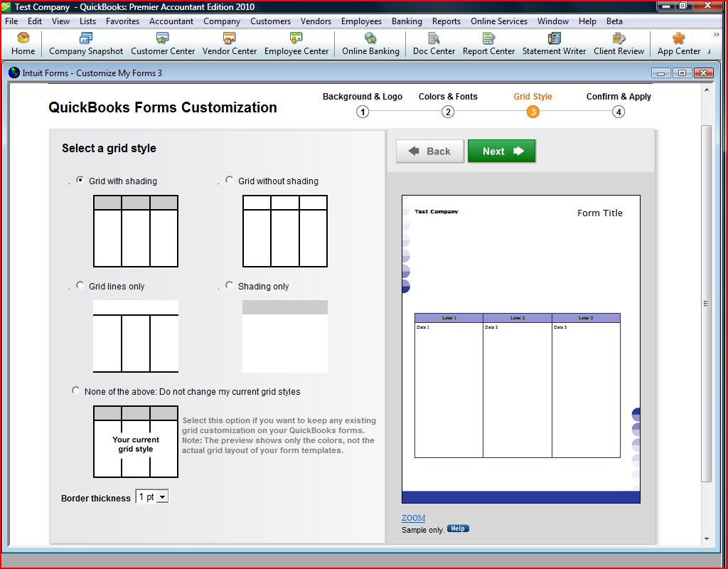The height and width of the screenshot is (569, 728).
Task: Click the Your current grid style thumbnail
Action: point(136,442)
